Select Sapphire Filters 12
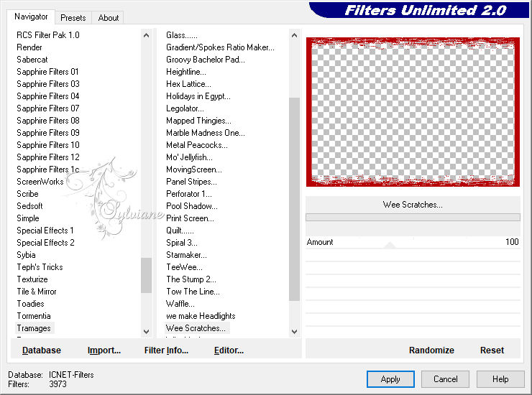532x395 pixels. (48, 157)
